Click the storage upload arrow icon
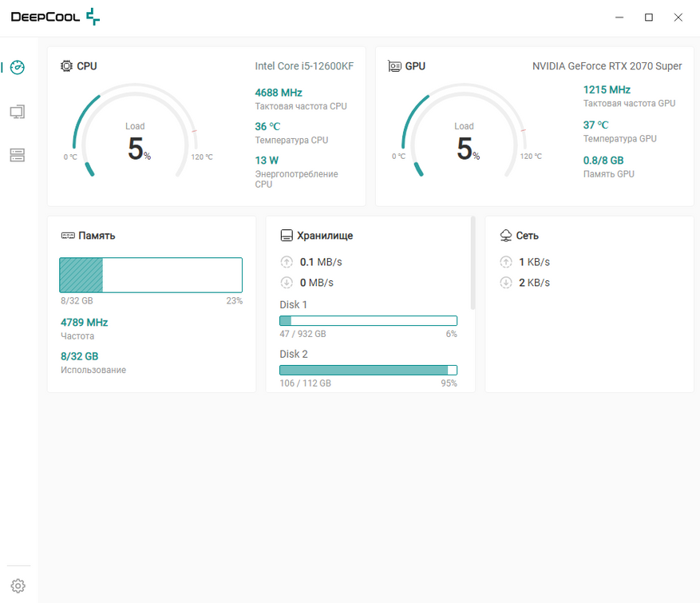The height and width of the screenshot is (603, 700). (x=287, y=262)
